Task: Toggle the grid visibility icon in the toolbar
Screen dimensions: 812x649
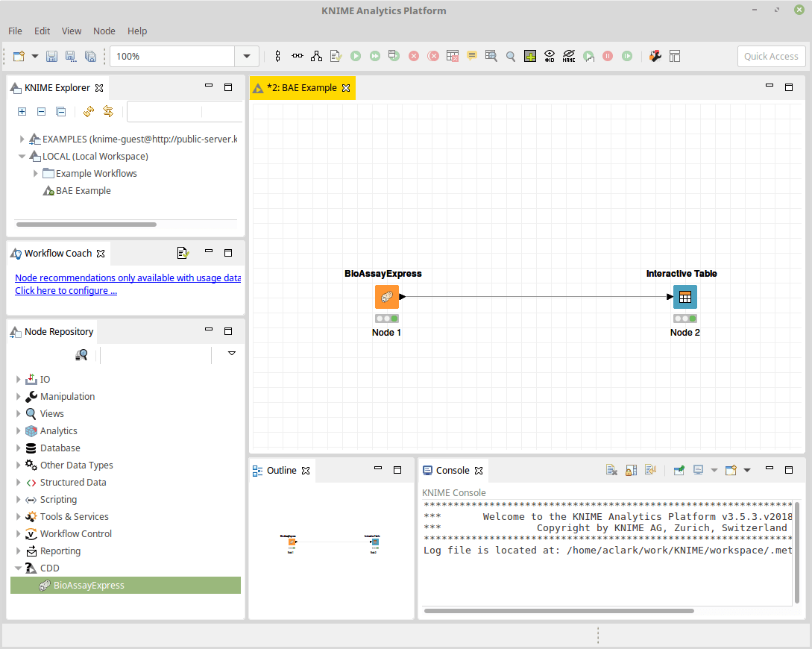Action: coord(529,56)
